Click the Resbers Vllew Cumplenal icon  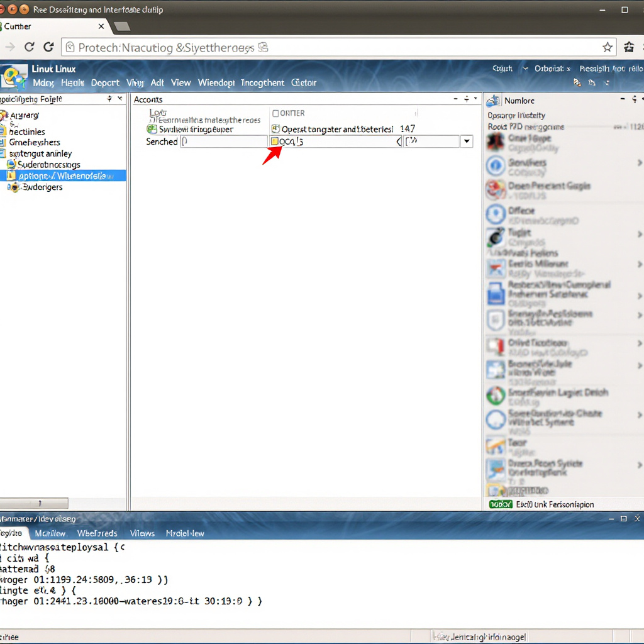pyautogui.click(x=496, y=294)
